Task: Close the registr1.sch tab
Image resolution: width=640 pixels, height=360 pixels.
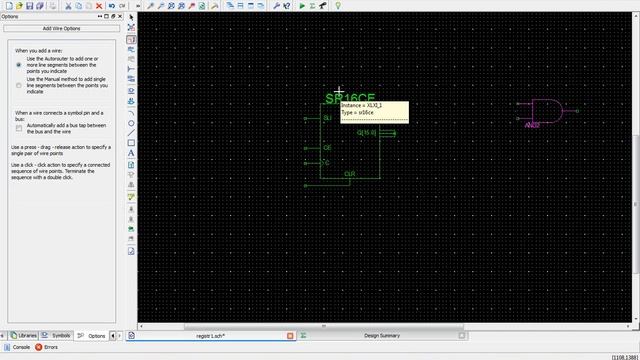Action: point(290,336)
